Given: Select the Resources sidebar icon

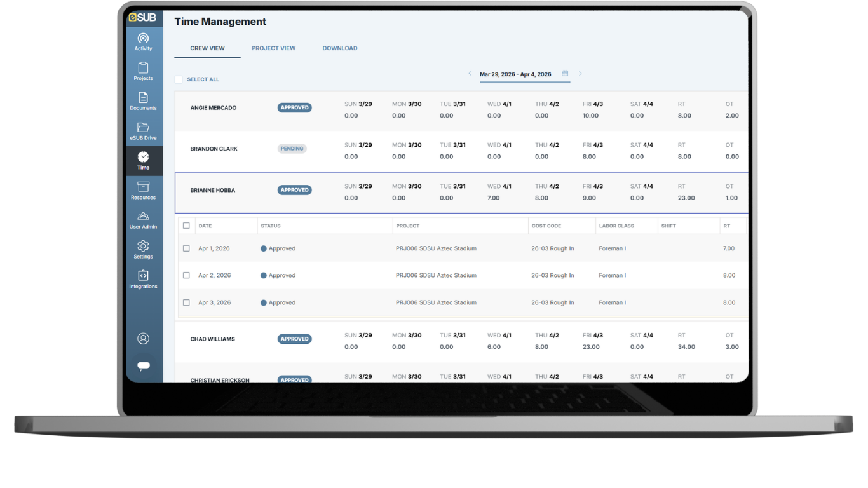Looking at the screenshot, I should 143,191.
